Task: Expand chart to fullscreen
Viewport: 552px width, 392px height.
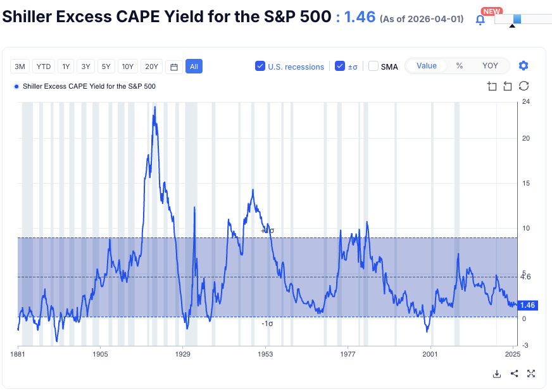Action: pyautogui.click(x=531, y=374)
